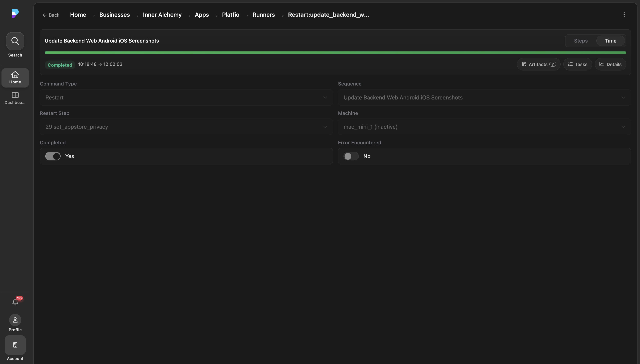
Task: Open Dashboard from the sidebar
Action: pyautogui.click(x=15, y=98)
